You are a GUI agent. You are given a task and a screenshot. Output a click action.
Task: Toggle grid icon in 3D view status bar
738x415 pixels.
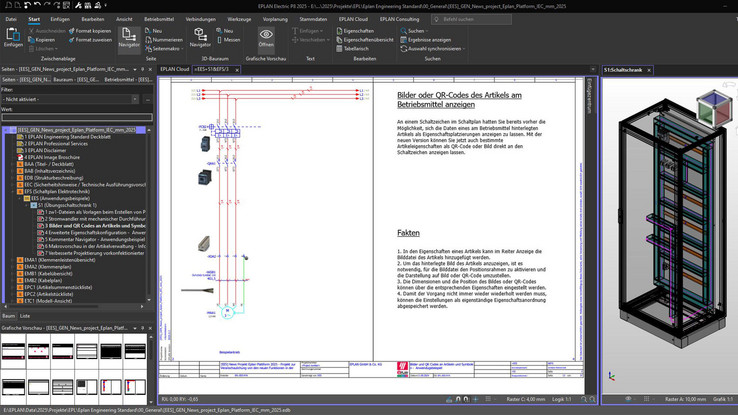click(647, 399)
